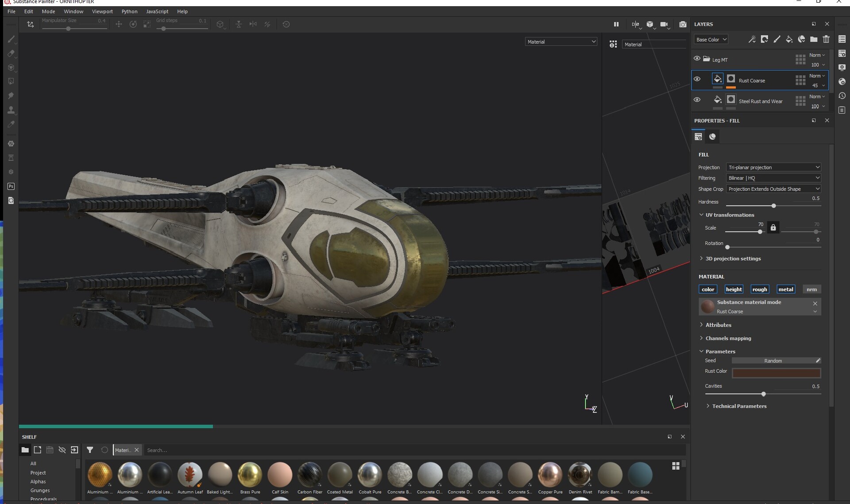Add a new fill layer in Layers panel
850x504 pixels.
click(x=789, y=39)
